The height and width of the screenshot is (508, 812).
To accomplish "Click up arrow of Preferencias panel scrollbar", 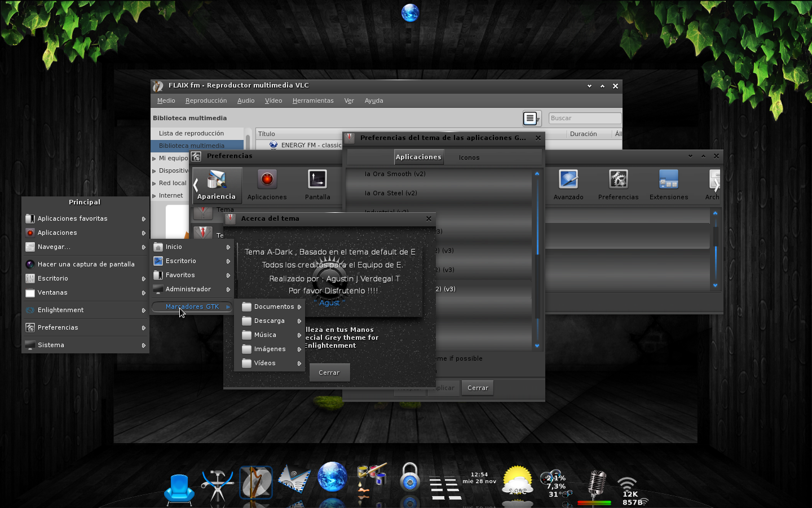I will tap(715, 213).
